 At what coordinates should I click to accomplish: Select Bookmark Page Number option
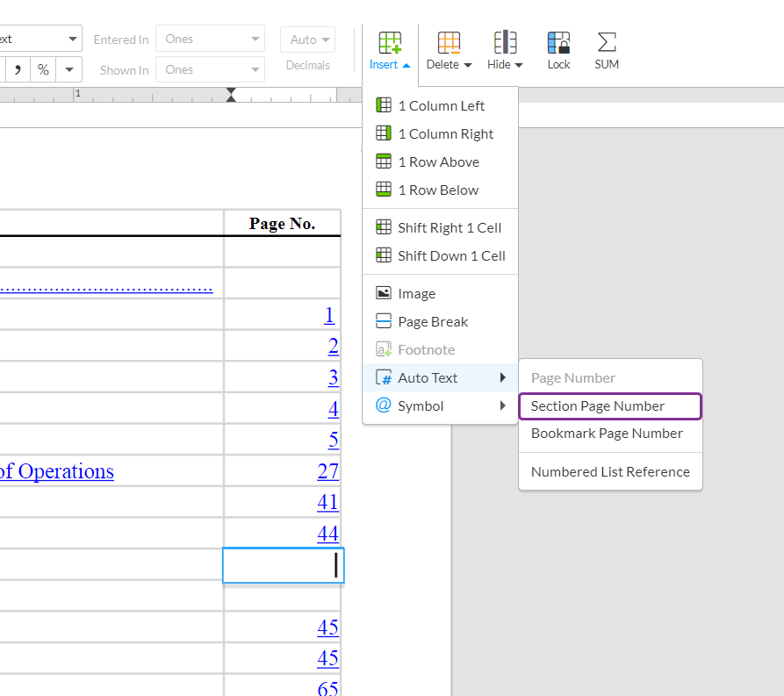(x=607, y=433)
